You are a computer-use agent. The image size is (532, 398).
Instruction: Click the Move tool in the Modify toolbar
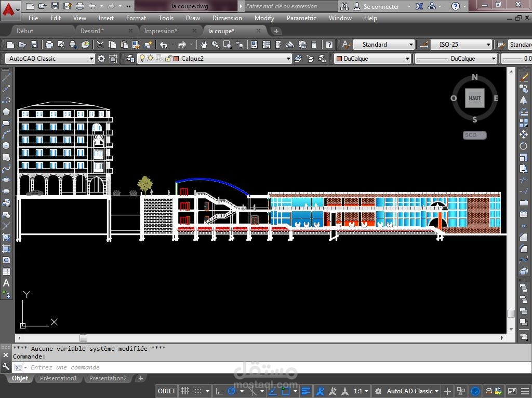[x=523, y=134]
